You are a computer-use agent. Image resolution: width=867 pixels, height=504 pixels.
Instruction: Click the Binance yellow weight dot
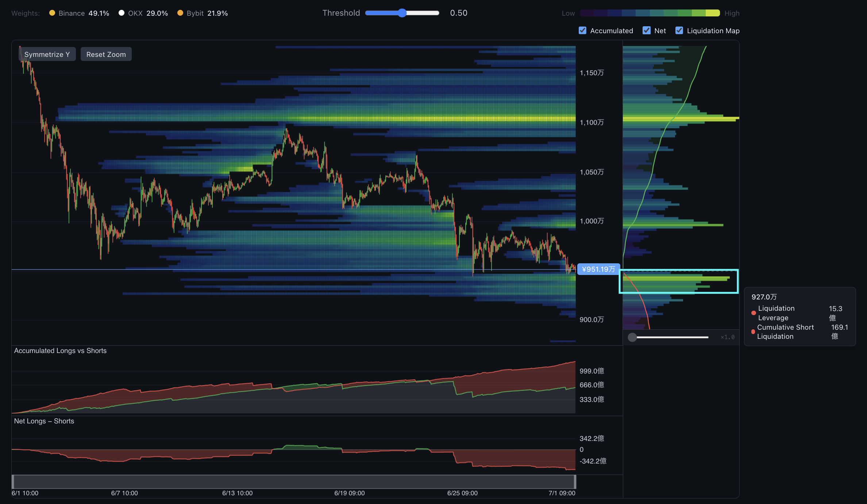point(52,13)
